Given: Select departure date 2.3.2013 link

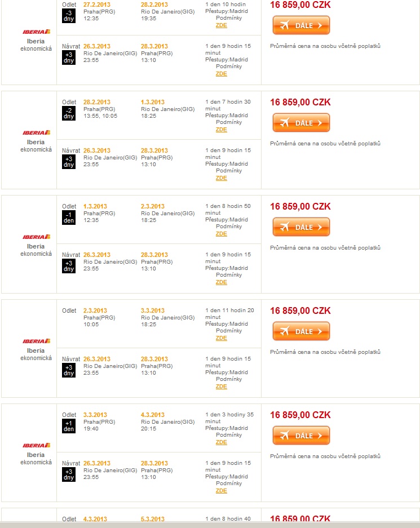Looking at the screenshot, I should (95, 310).
